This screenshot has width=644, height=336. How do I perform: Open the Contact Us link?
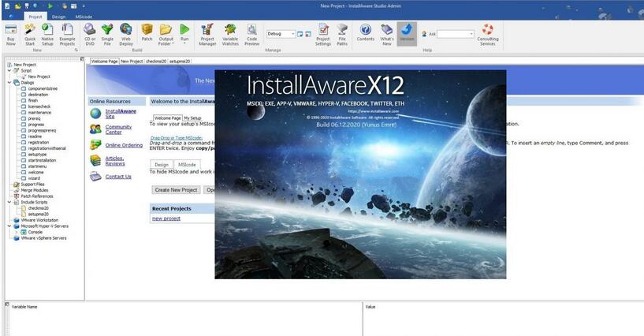[118, 177]
